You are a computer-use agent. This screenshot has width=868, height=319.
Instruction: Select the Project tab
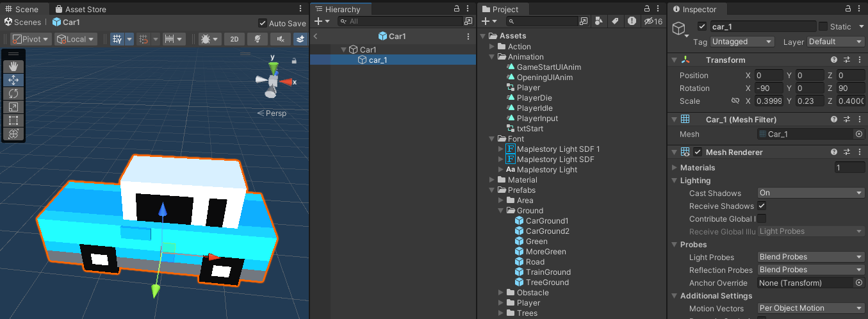pos(500,9)
